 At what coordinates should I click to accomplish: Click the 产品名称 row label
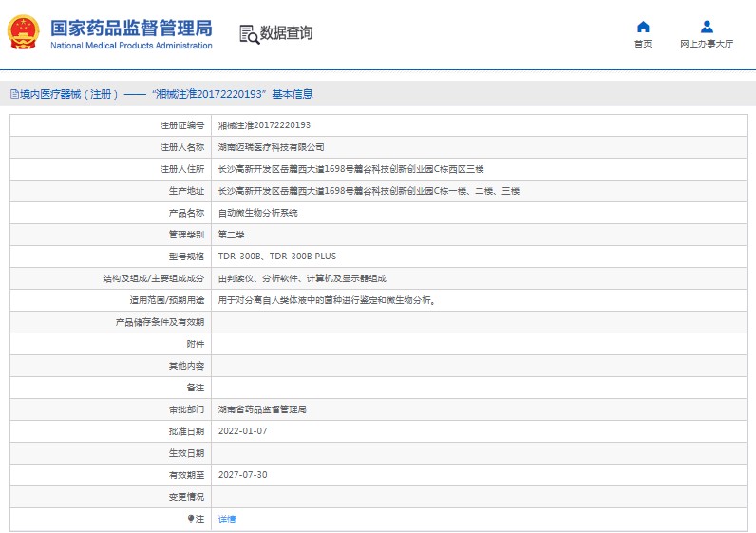click(x=186, y=213)
